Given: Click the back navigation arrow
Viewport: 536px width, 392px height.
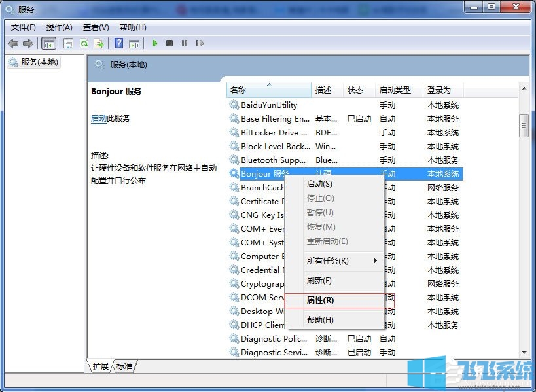Looking at the screenshot, I should coord(13,43).
